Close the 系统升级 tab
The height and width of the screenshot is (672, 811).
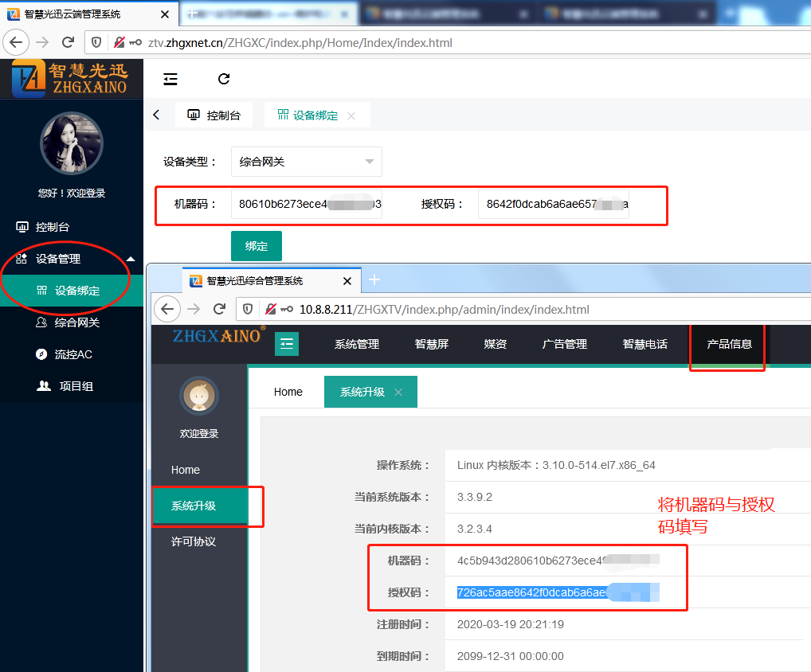click(398, 392)
